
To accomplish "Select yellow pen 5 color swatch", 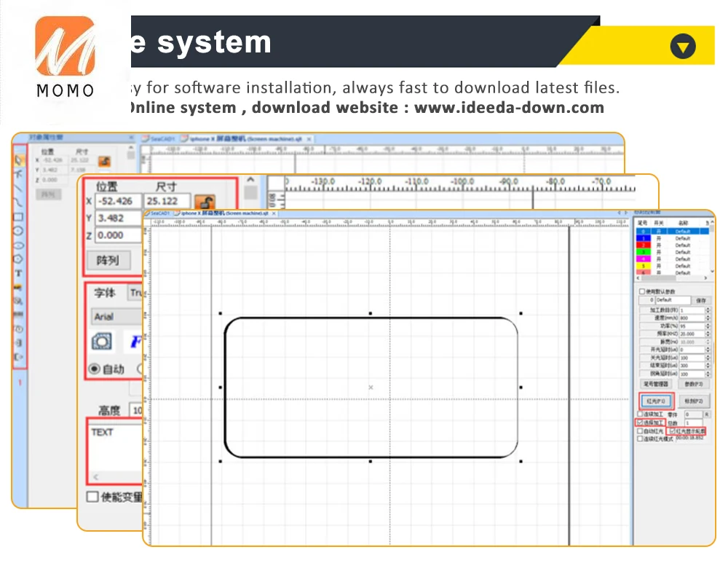I will tap(643, 266).
